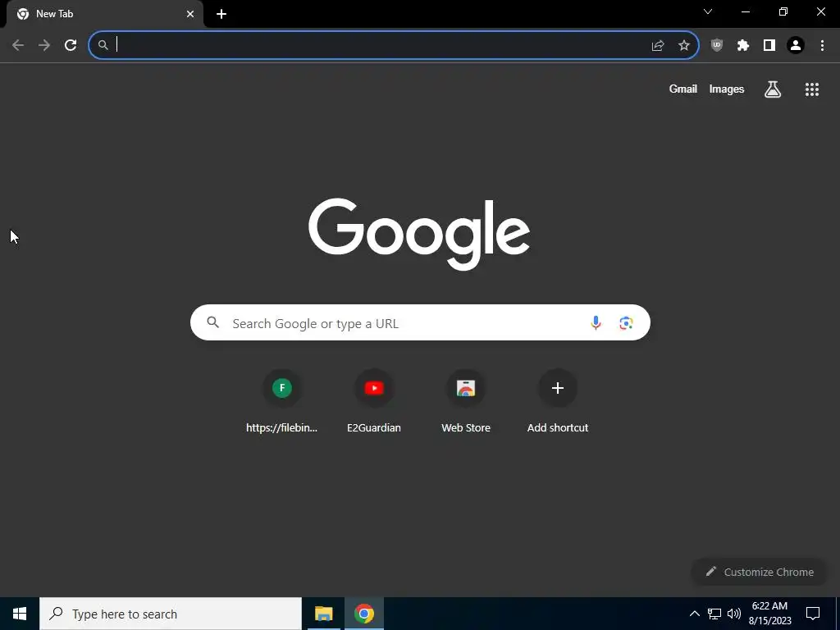Open the uBlock Origin shield extension
Image resolution: width=840 pixels, height=630 pixels.
[717, 46]
